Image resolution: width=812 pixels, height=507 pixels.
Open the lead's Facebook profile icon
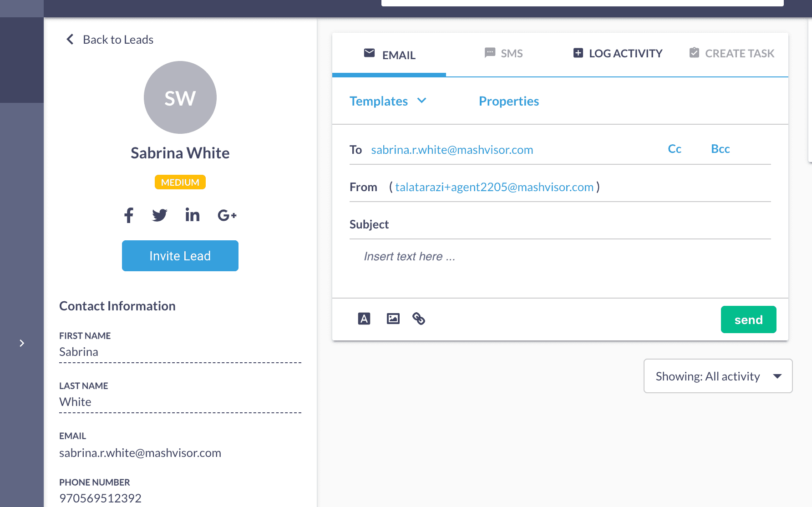click(129, 215)
